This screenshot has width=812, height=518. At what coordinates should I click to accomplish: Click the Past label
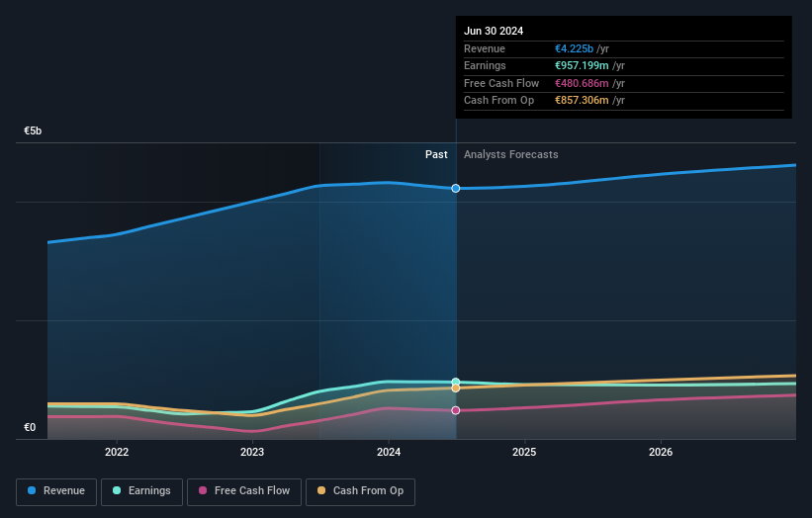point(436,154)
